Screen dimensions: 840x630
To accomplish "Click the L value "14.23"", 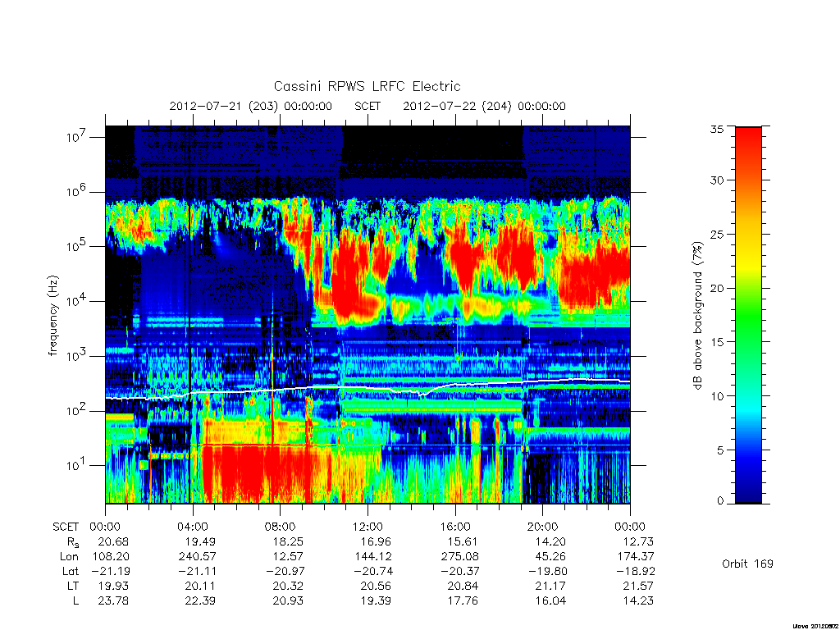I will (x=638, y=600).
